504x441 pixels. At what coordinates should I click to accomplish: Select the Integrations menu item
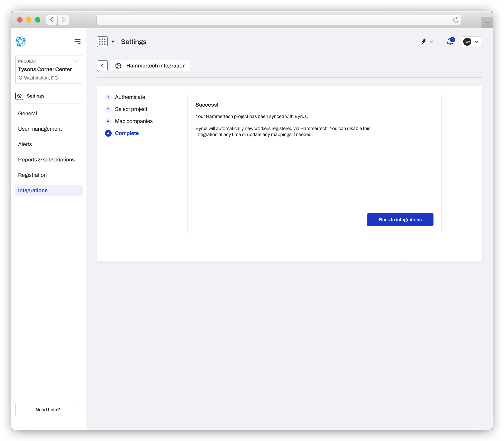(x=49, y=190)
